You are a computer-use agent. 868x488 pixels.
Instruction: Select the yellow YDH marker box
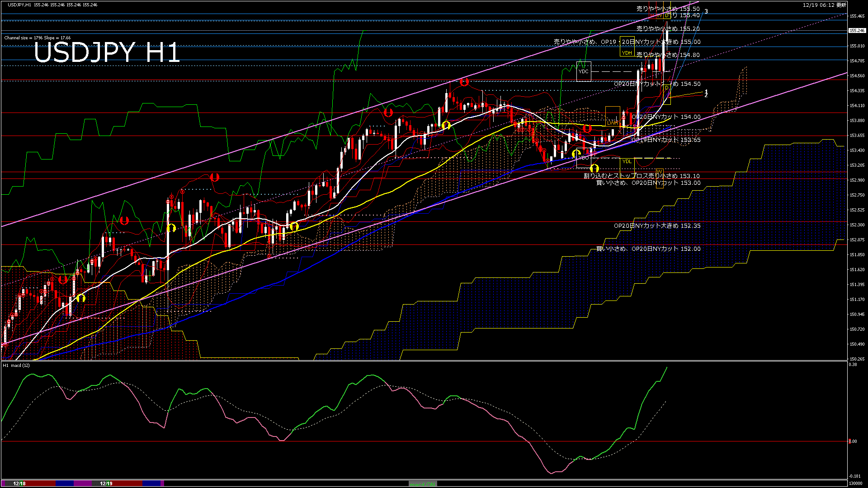[627, 46]
